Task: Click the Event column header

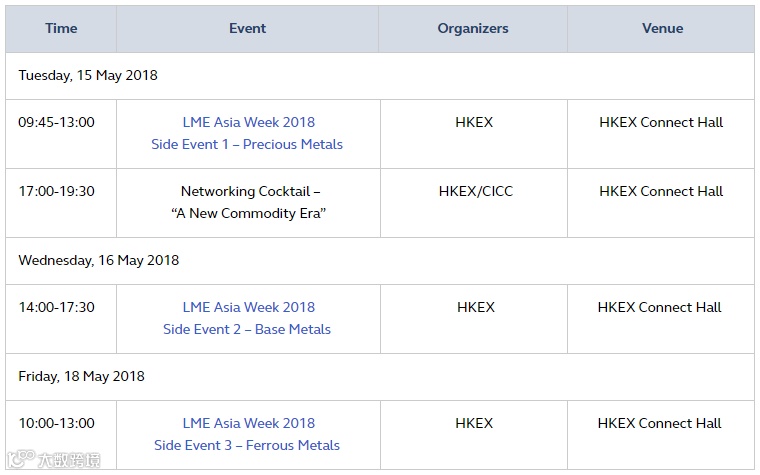Action: click(248, 29)
